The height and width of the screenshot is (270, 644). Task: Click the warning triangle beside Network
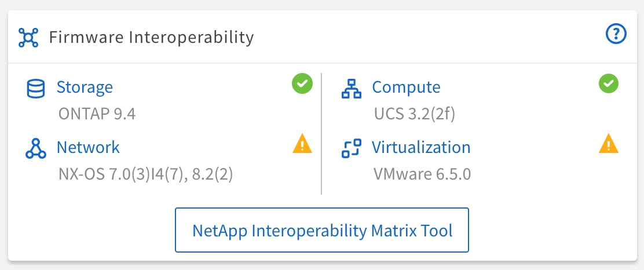[x=302, y=144]
